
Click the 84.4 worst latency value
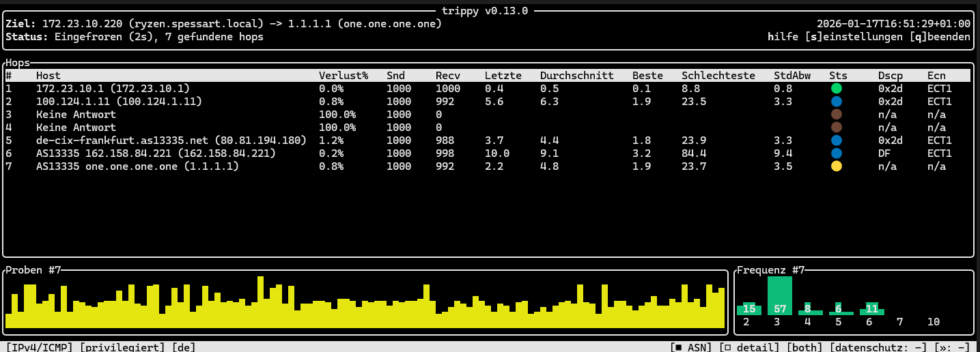(694, 153)
